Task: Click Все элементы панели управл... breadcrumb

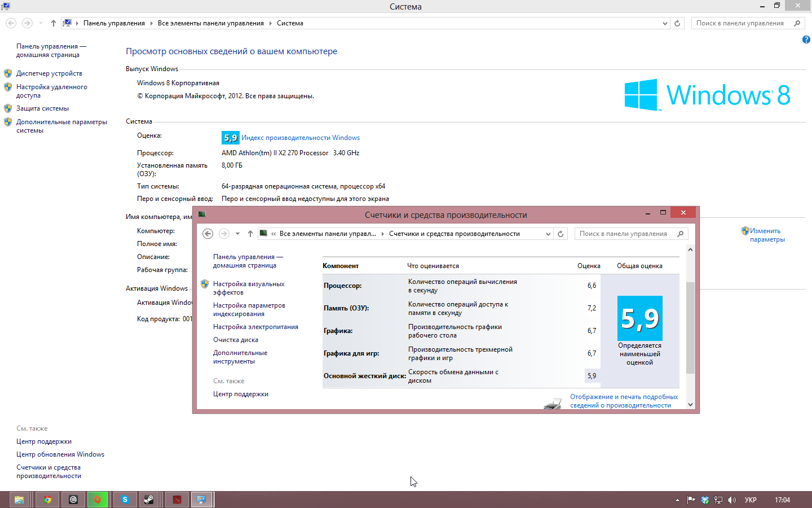Action: pos(328,234)
